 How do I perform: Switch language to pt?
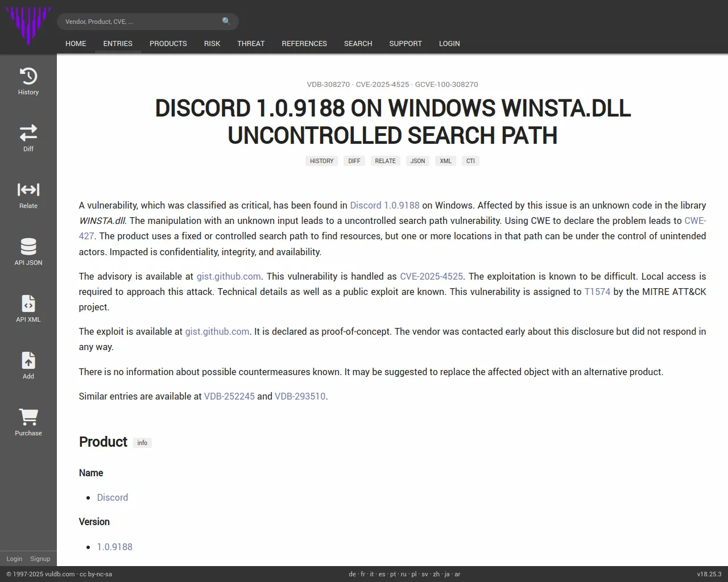[x=393, y=574]
